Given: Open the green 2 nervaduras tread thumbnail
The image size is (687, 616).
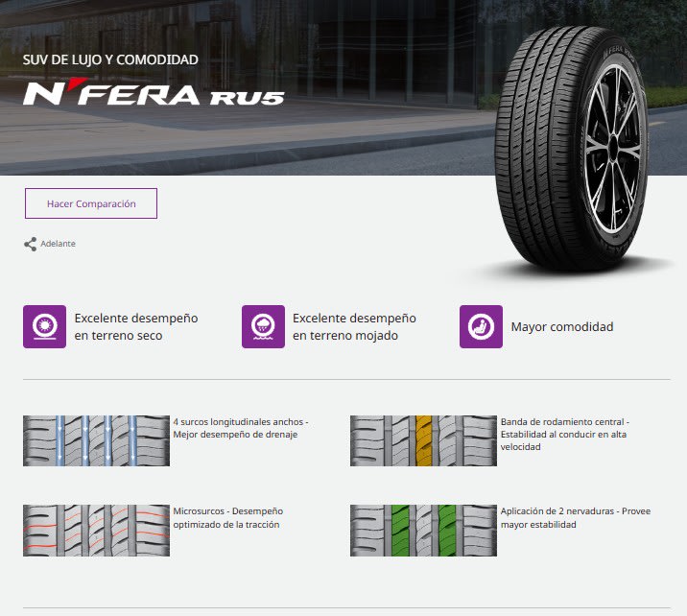Looking at the screenshot, I should point(423,531).
